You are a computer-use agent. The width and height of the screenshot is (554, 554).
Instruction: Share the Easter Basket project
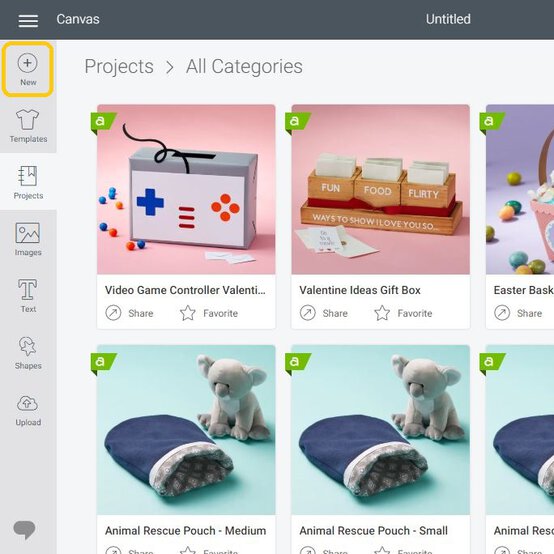click(518, 313)
